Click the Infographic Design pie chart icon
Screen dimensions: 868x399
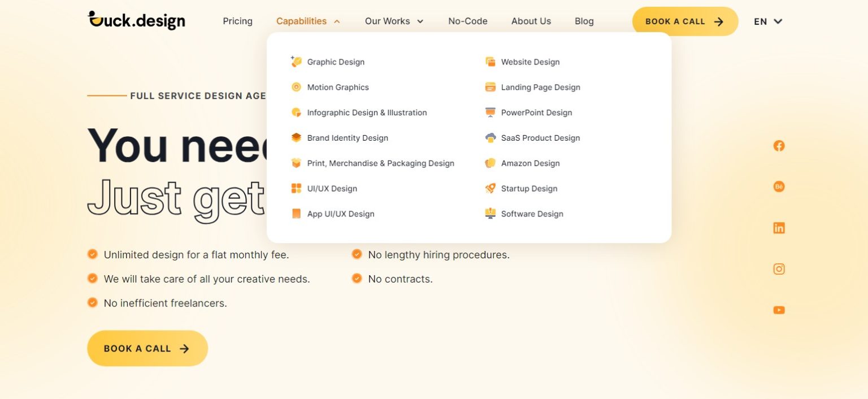[x=296, y=112]
